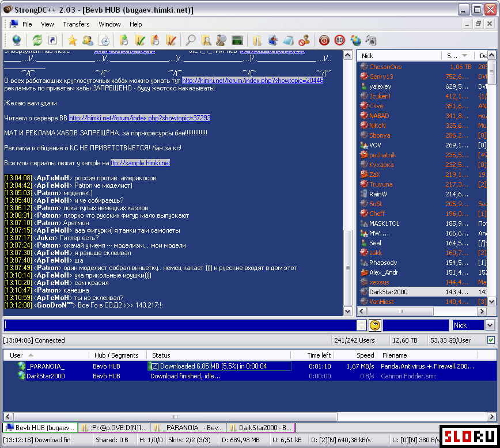Click the ignored user red-cross icon
The image size is (500, 448).
(304, 40)
